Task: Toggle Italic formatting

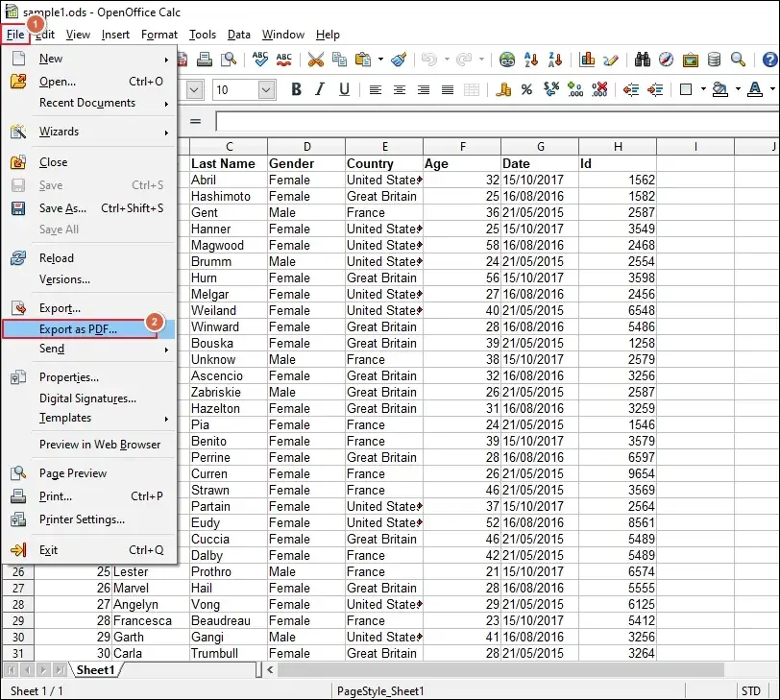Action: click(x=320, y=89)
